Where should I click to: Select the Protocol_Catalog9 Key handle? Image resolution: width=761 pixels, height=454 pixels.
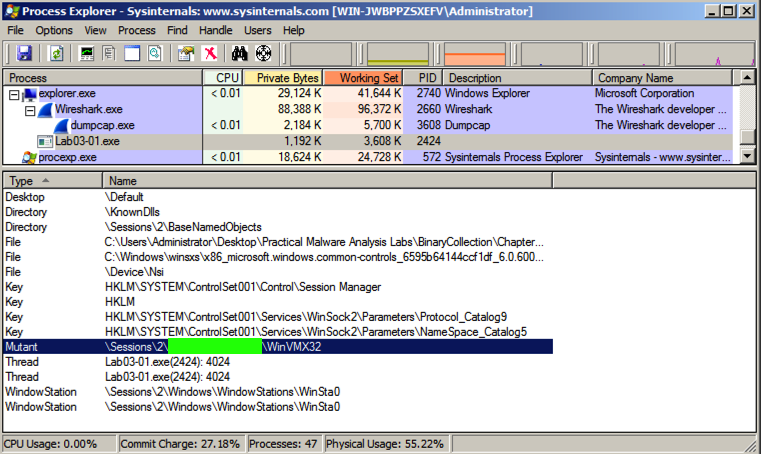[278, 317]
